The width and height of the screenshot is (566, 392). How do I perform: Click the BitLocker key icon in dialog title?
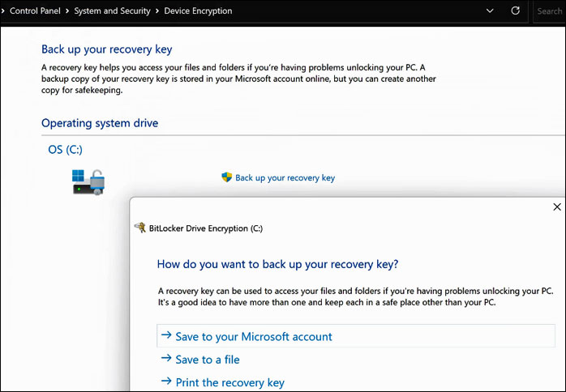coord(140,228)
